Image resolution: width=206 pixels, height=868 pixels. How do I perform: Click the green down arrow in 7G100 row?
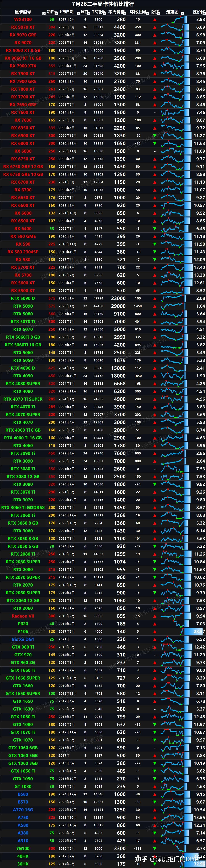point(155,849)
